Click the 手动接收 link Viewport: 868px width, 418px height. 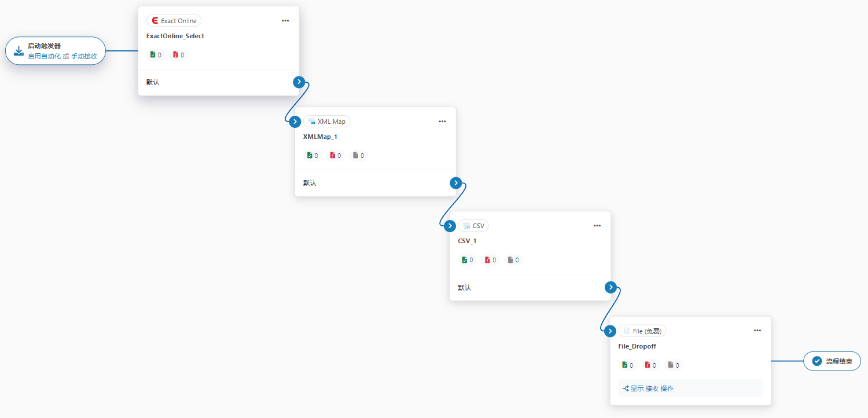[x=84, y=57]
